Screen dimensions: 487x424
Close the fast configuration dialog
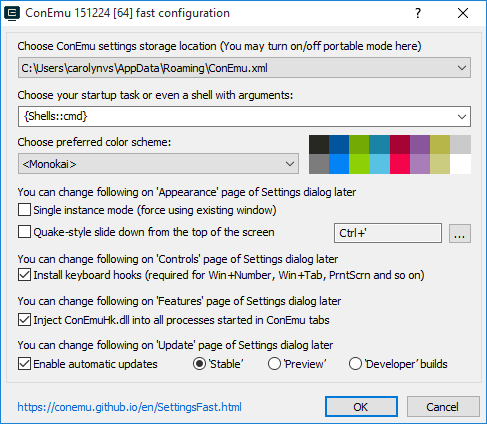click(x=463, y=13)
